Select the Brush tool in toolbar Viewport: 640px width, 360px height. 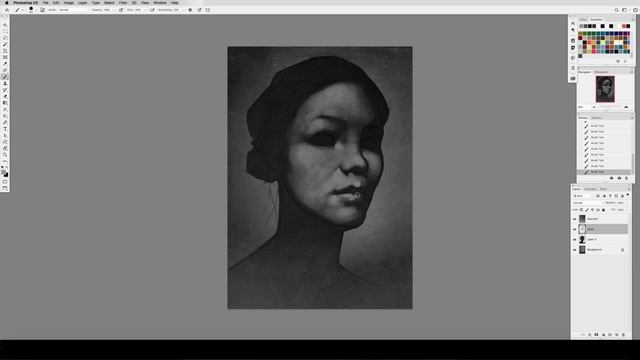[5, 77]
